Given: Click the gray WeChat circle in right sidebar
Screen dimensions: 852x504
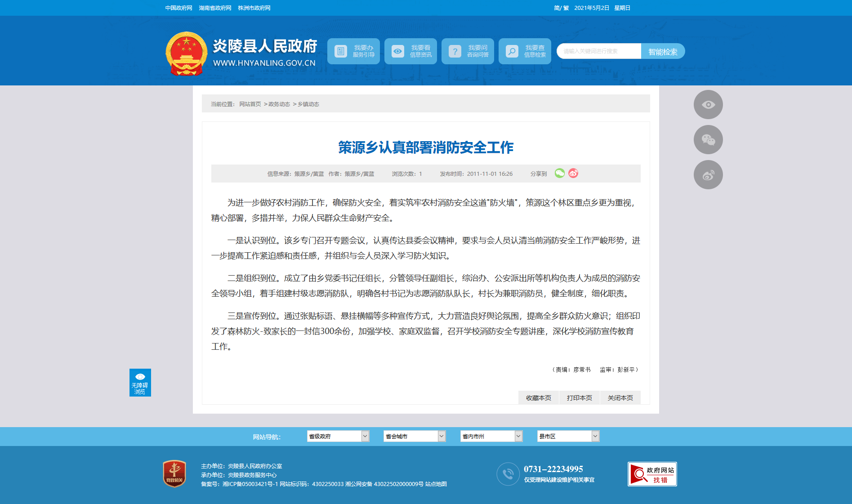Looking at the screenshot, I should 708,140.
